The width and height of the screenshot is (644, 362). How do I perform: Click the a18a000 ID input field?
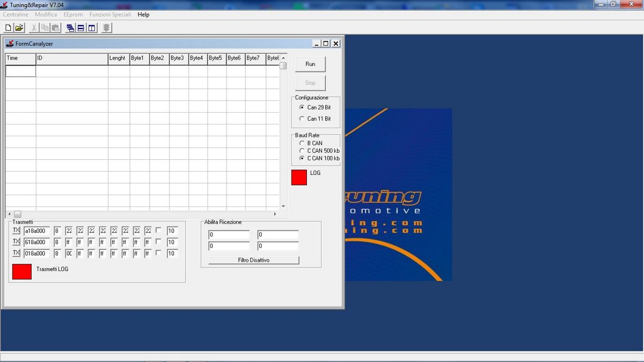[36, 231]
